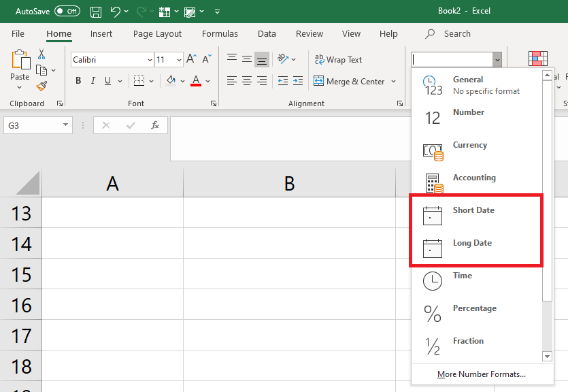Click the Cut scissors icon
Image resolution: width=568 pixels, height=392 pixels.
(41, 54)
